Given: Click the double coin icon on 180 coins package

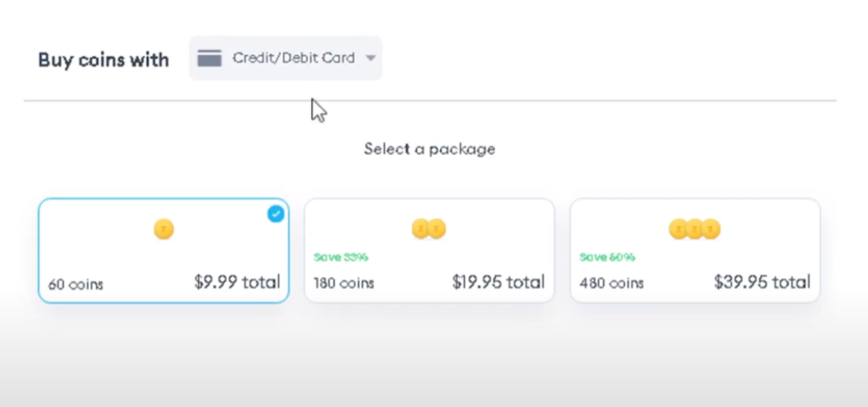Looking at the screenshot, I should pos(429,228).
